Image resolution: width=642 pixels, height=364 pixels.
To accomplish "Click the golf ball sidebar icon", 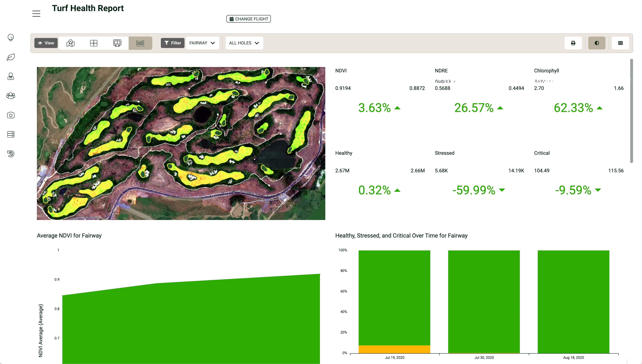I will [11, 37].
